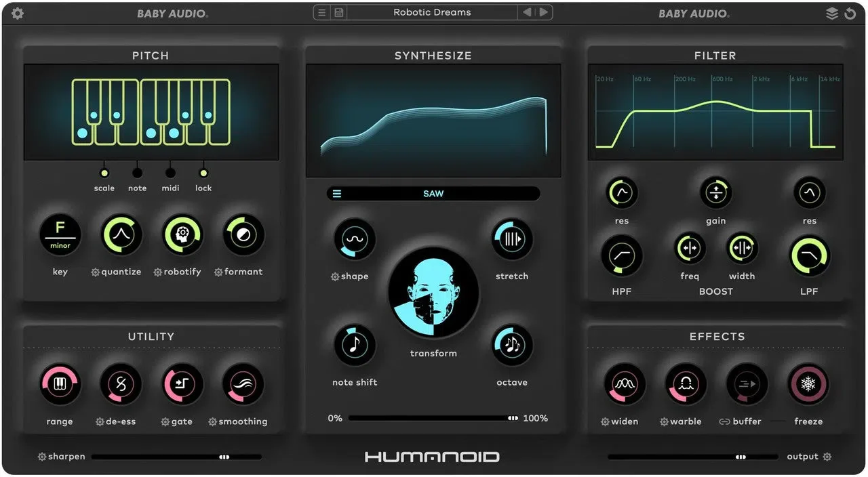Click the settings gear in top-left corner
The image size is (868, 477).
18,14
